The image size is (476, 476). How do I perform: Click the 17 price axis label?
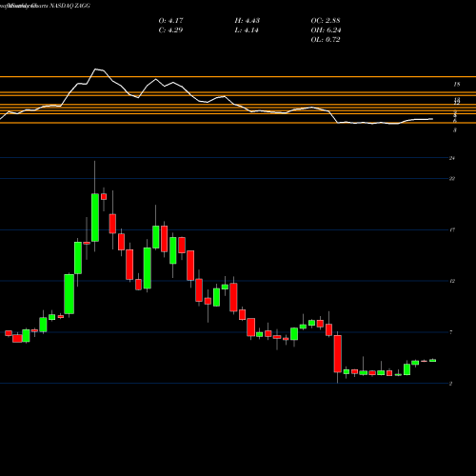coord(452,229)
